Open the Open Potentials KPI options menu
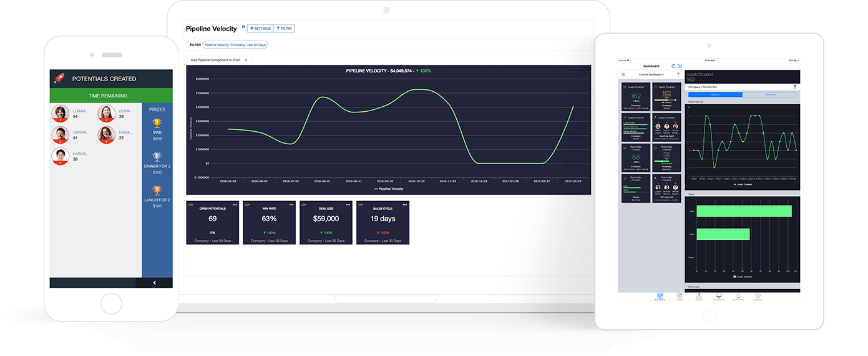 click(235, 205)
